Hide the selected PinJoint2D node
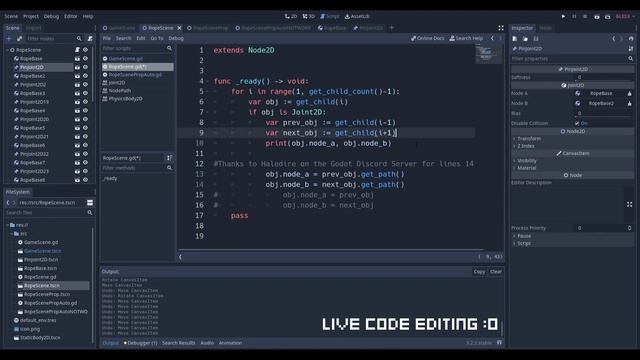The height and width of the screenshot is (360, 640). coord(85,67)
